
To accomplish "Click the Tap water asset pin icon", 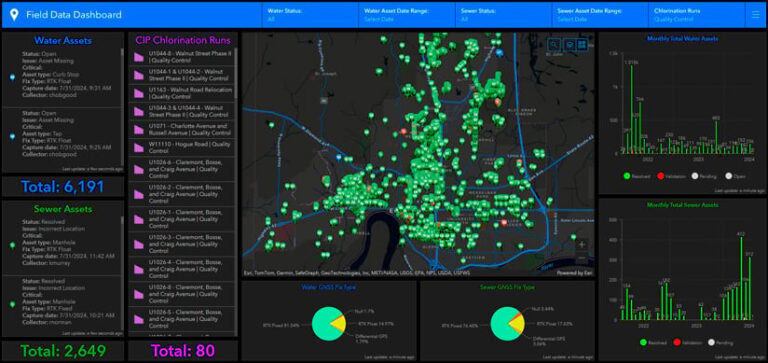I will [13, 137].
